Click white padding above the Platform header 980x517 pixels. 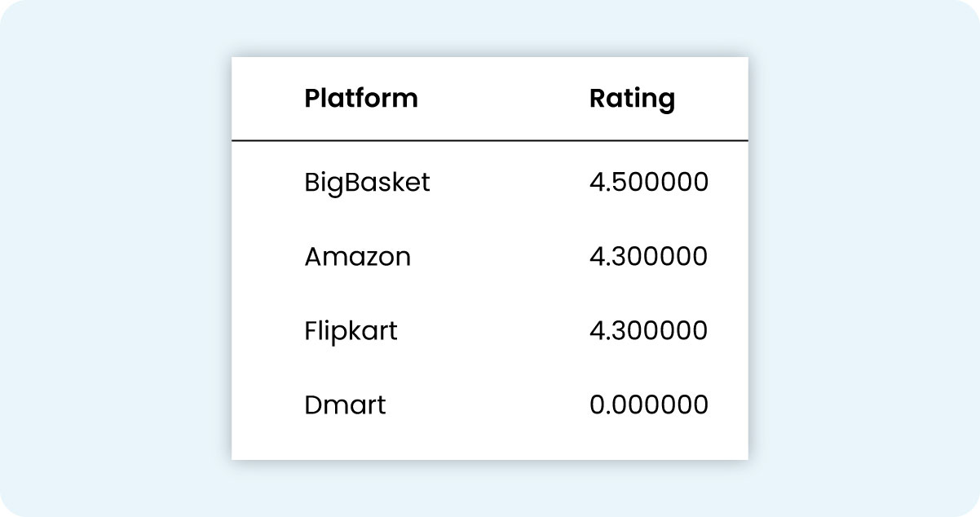click(x=360, y=69)
